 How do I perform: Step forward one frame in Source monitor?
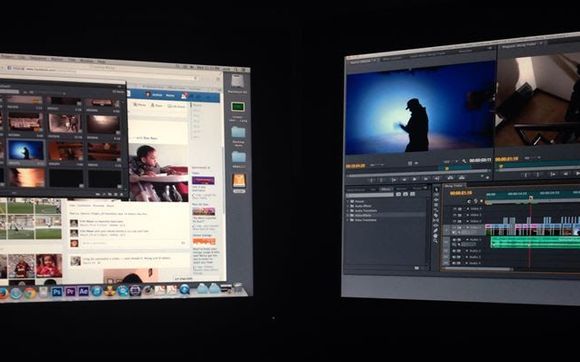[426, 179]
